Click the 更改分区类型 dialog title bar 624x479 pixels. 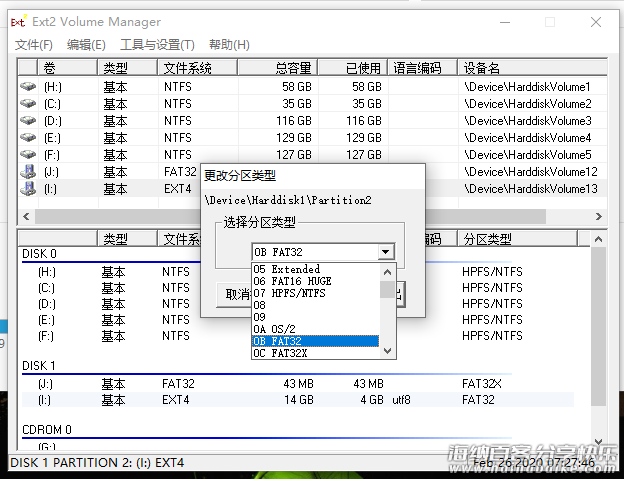coord(313,175)
